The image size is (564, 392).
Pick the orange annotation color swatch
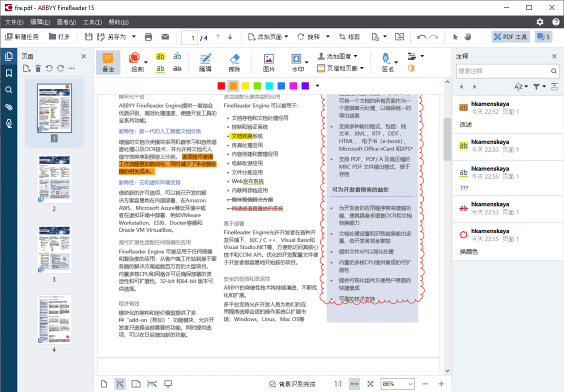[x=233, y=85]
